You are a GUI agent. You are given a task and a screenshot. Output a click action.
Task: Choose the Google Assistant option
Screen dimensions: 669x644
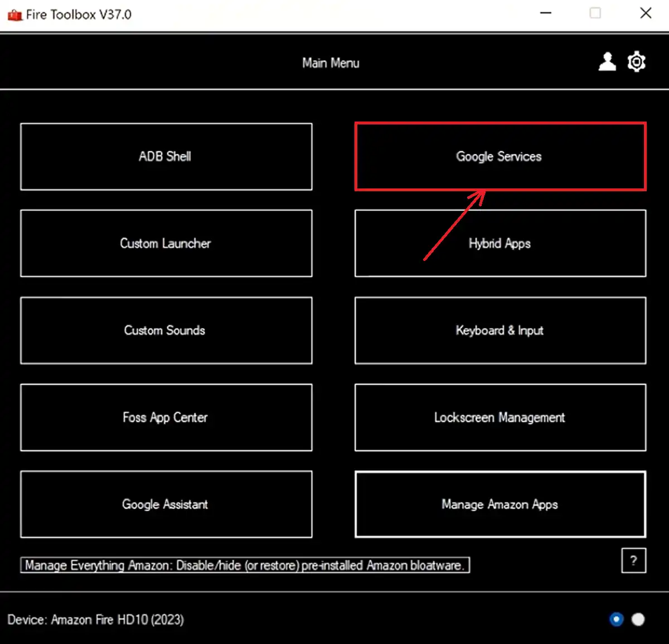coord(166,505)
